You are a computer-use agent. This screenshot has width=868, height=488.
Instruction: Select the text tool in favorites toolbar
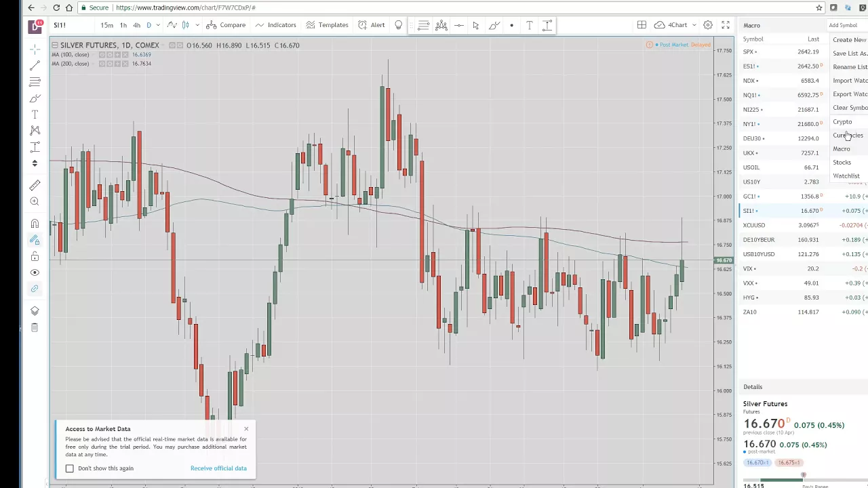530,25
